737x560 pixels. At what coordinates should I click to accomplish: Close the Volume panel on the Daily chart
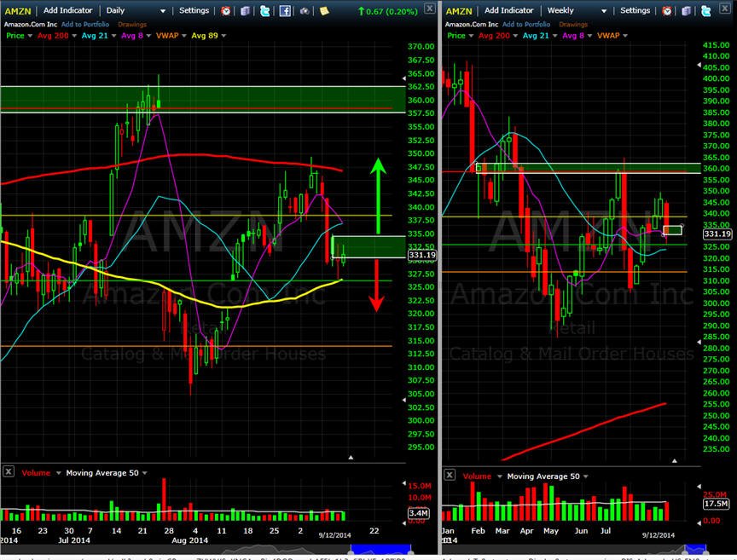coord(9,471)
